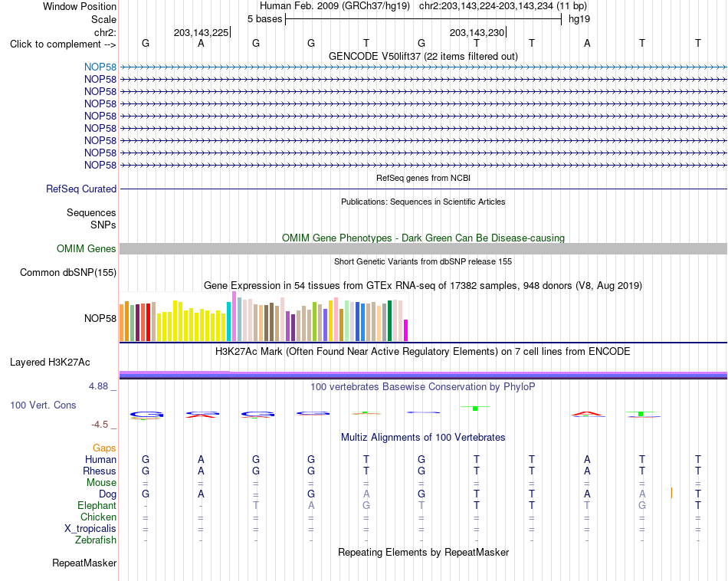Image resolution: width=728 pixels, height=581 pixels.
Task: Click 'Human Feb. 2009 (GRCh37/hg19)' header text
Action: (335, 6)
